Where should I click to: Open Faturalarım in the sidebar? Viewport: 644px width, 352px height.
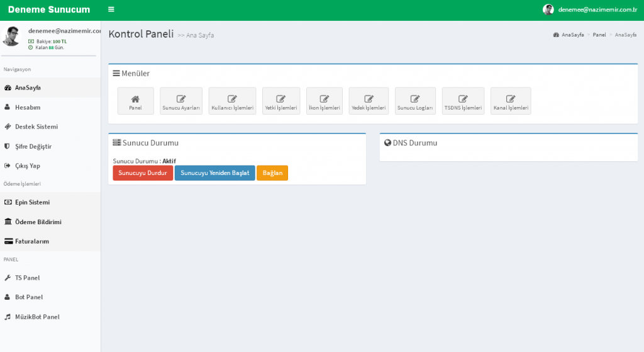(50, 241)
